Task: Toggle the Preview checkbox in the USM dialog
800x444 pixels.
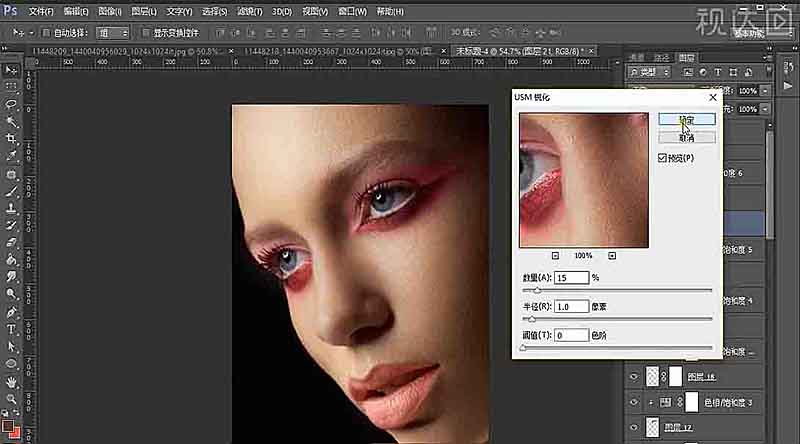Action: [x=662, y=158]
